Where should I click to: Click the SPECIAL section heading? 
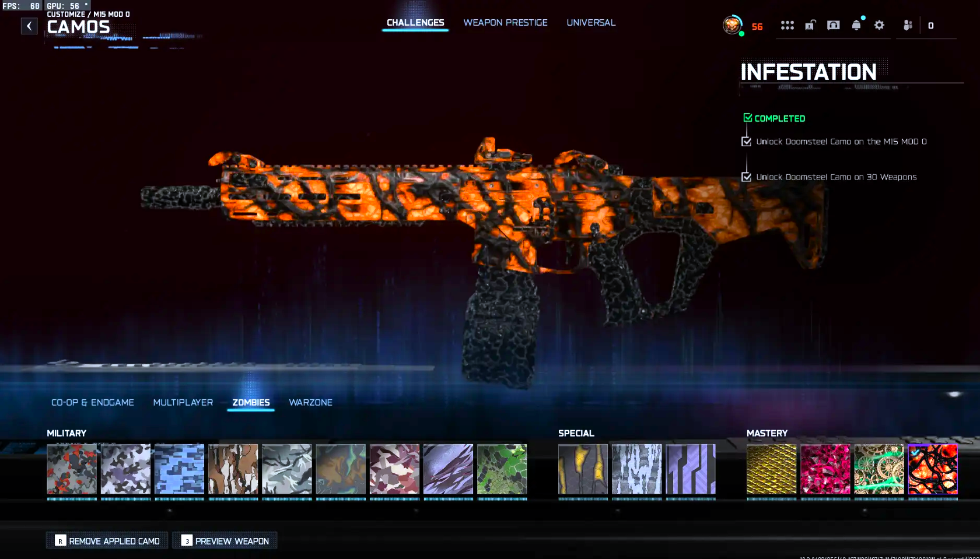click(x=576, y=433)
